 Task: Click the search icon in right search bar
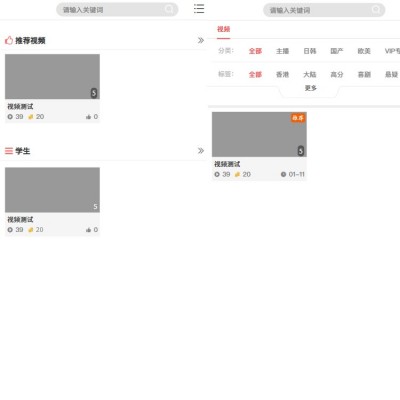click(376, 9)
